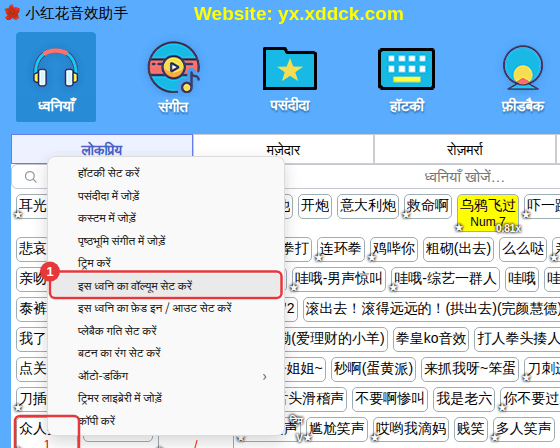Play the 开炮 sound

315,206
